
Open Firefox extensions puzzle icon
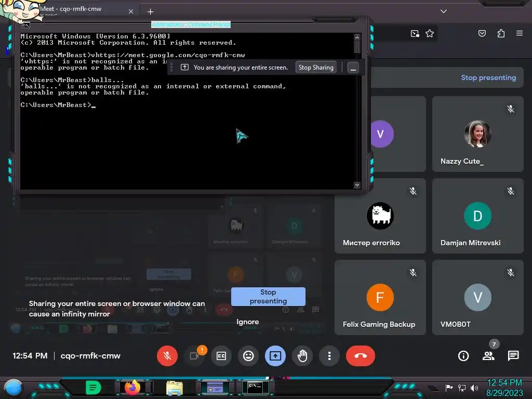(501, 33)
